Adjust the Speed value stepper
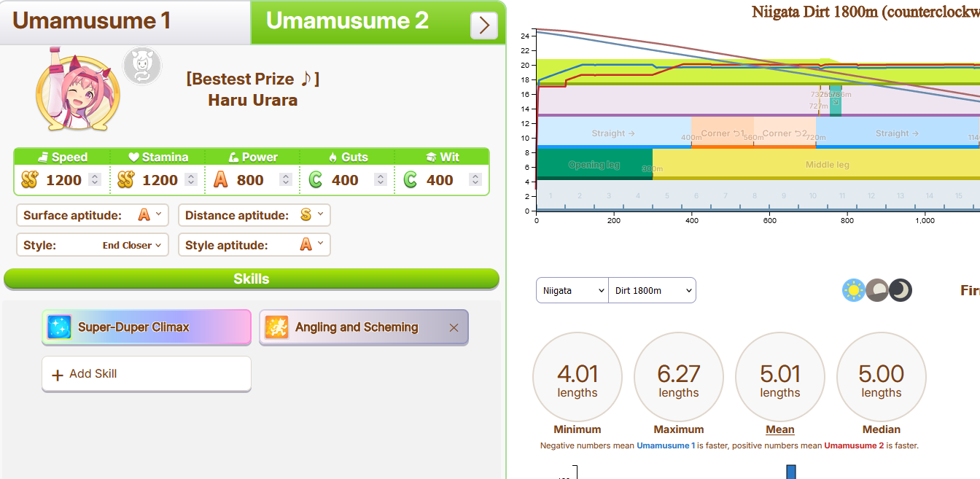Image resolution: width=980 pixels, height=479 pixels. [95, 179]
